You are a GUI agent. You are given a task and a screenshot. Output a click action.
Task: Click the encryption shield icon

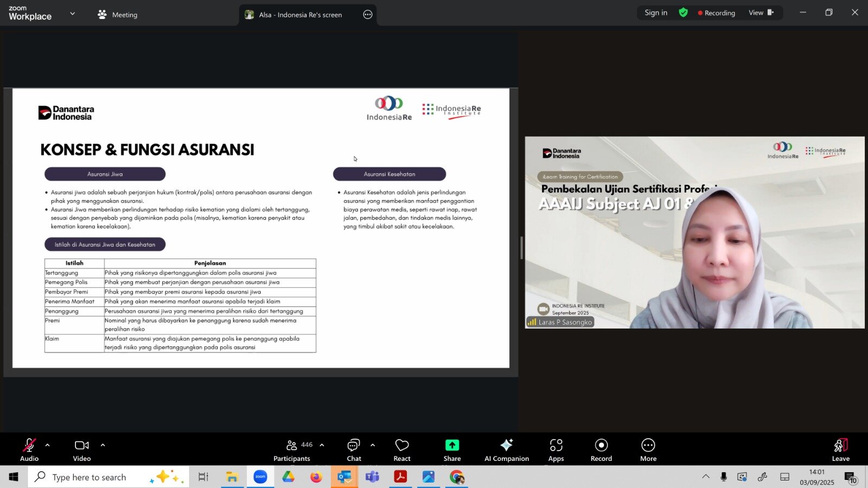tap(683, 12)
